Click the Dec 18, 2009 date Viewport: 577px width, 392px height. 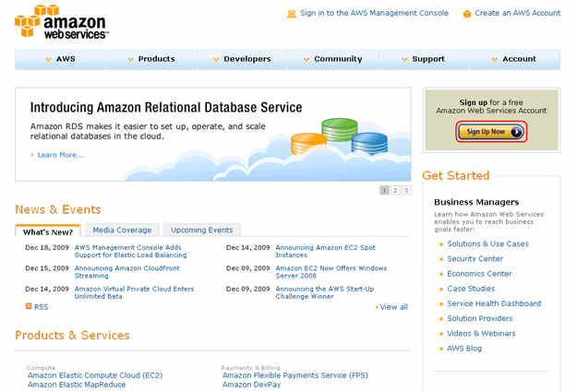[x=47, y=247]
